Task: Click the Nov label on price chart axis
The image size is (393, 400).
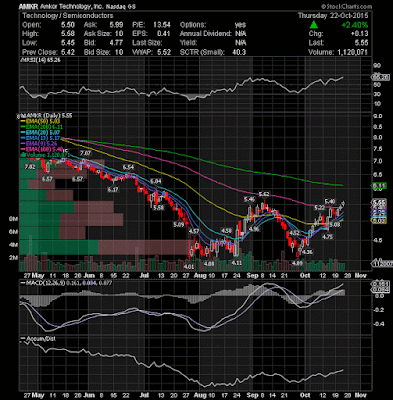Action: 360,276
